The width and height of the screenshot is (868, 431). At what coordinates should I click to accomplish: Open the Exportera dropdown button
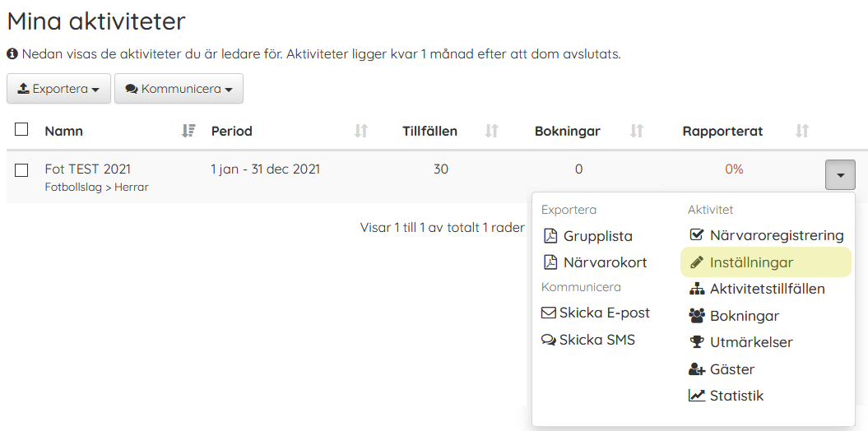(58, 89)
